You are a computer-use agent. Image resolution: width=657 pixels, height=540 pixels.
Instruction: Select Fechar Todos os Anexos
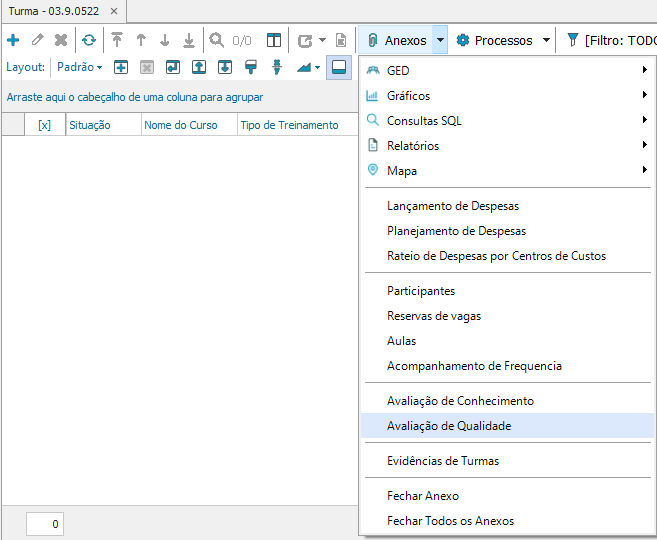450,521
